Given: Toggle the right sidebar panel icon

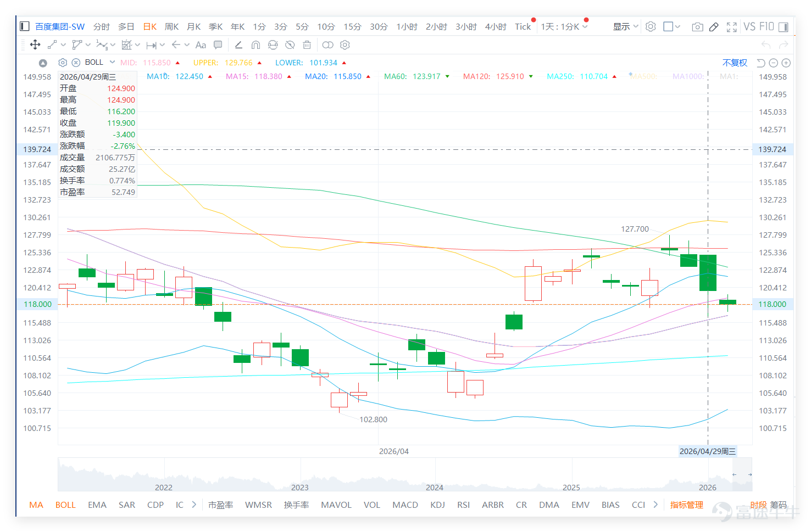Looking at the screenshot, I should pos(784,27).
